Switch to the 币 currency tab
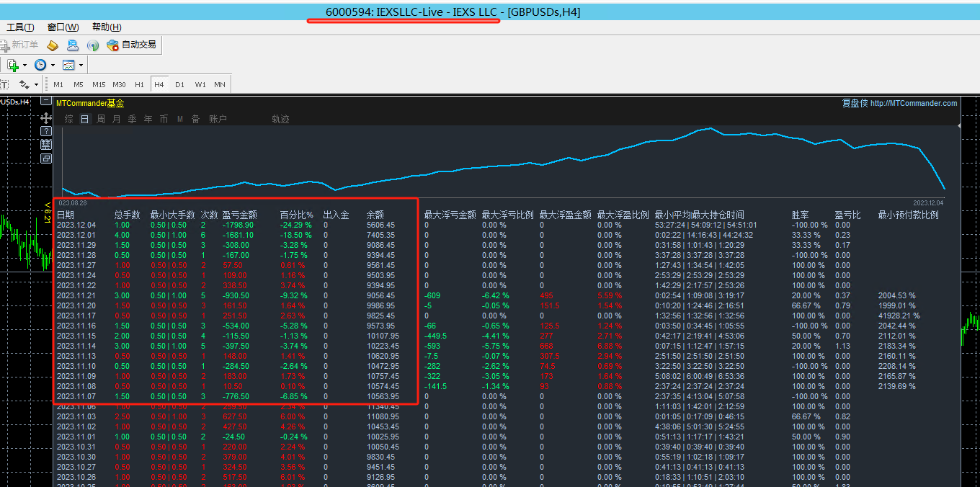 tap(164, 119)
